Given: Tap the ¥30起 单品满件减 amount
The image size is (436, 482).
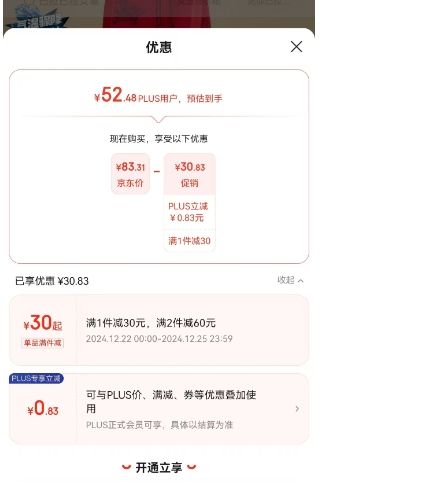Looking at the screenshot, I should click(43, 330).
